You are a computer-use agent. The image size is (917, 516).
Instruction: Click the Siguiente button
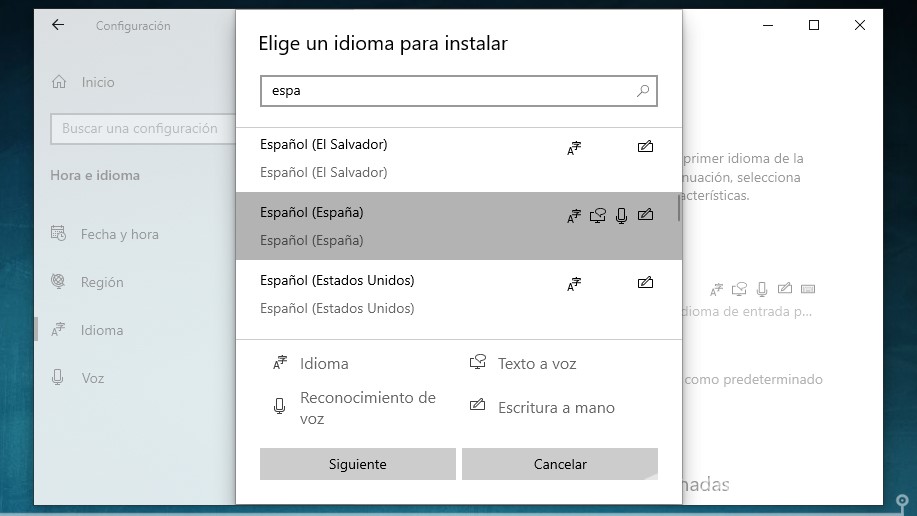click(x=358, y=464)
